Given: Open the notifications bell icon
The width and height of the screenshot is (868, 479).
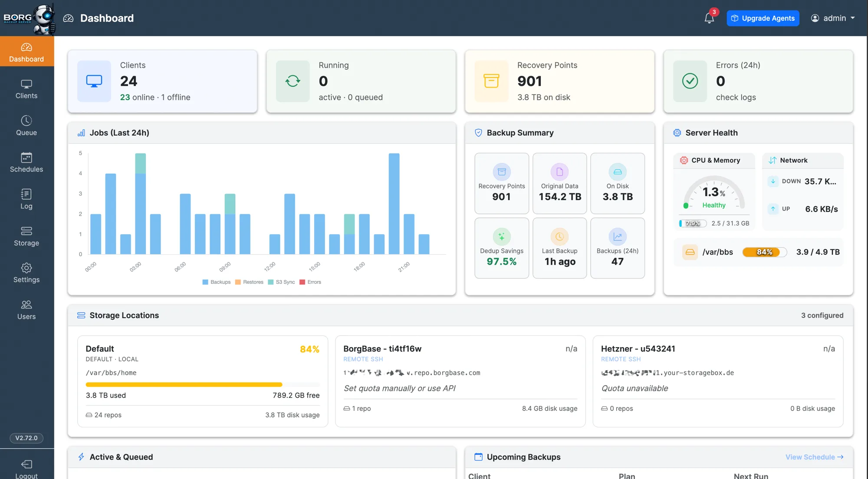Looking at the screenshot, I should click(709, 18).
